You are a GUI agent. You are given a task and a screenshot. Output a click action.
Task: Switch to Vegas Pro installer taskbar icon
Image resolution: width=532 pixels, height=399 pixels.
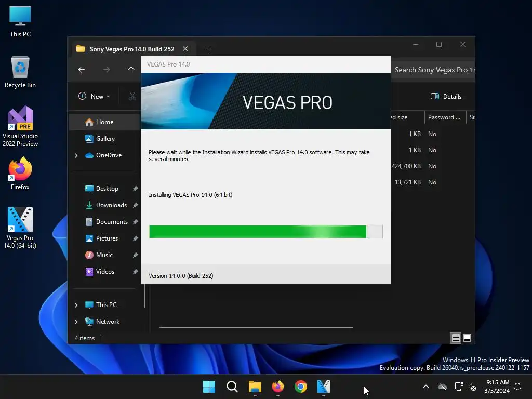pos(324,387)
